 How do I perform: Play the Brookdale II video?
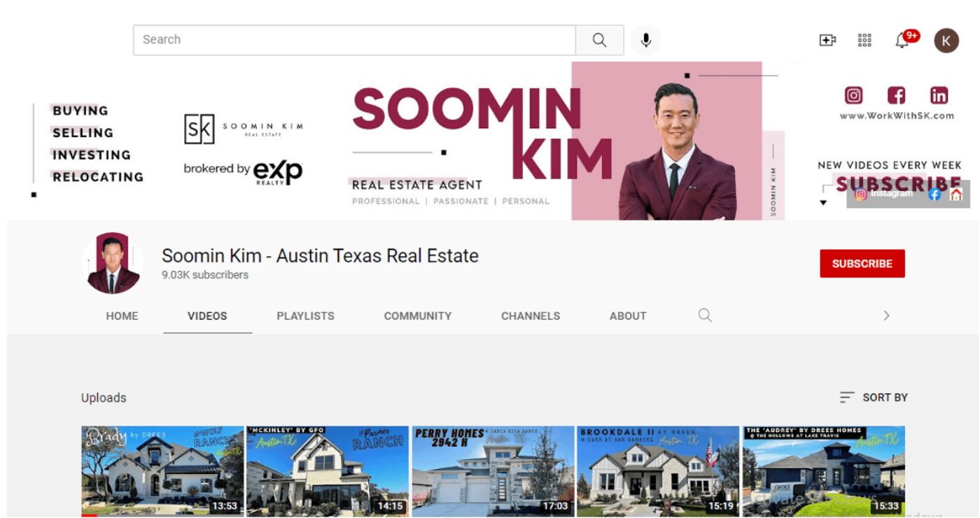click(658, 472)
